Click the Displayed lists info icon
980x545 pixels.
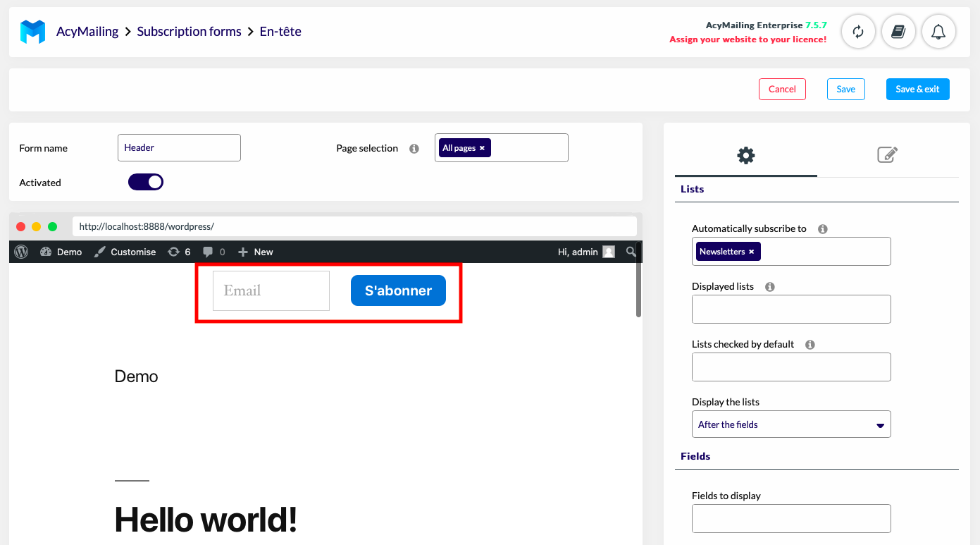click(x=770, y=287)
